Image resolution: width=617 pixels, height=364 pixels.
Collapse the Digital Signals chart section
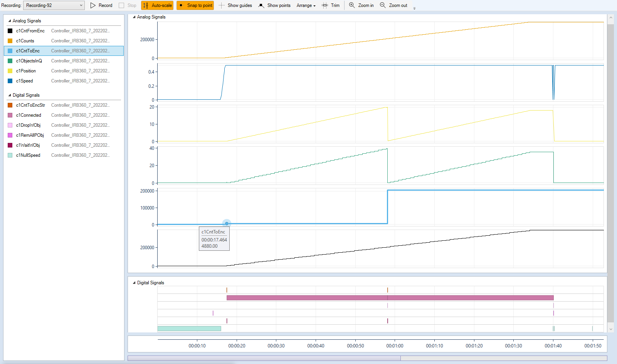tap(134, 283)
